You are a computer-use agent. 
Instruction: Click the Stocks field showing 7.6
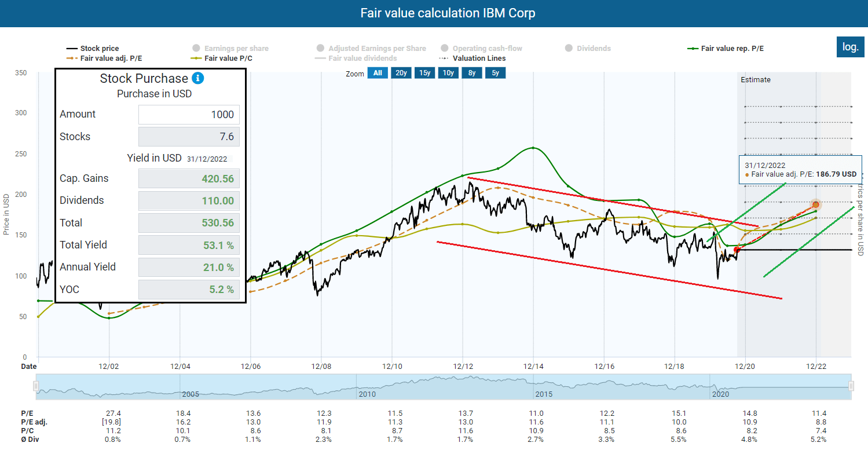[x=189, y=137]
